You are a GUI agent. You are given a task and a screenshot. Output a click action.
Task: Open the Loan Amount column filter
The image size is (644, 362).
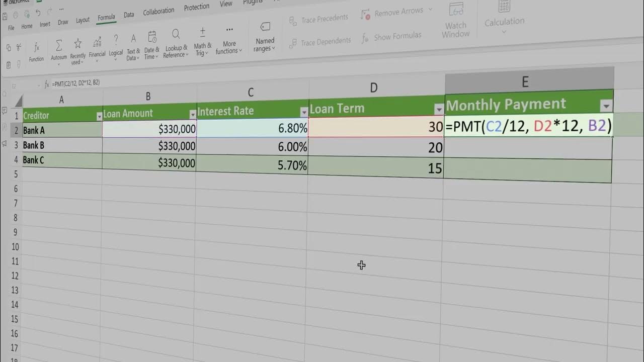192,114
